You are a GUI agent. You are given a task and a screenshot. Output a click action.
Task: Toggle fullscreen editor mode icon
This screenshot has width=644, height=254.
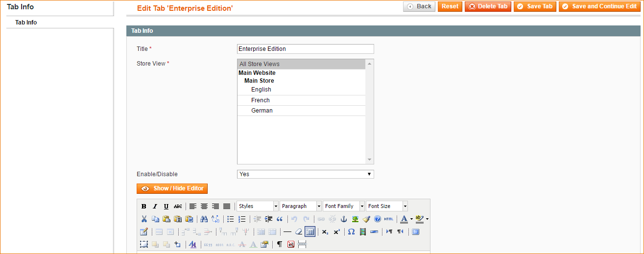tap(416, 232)
